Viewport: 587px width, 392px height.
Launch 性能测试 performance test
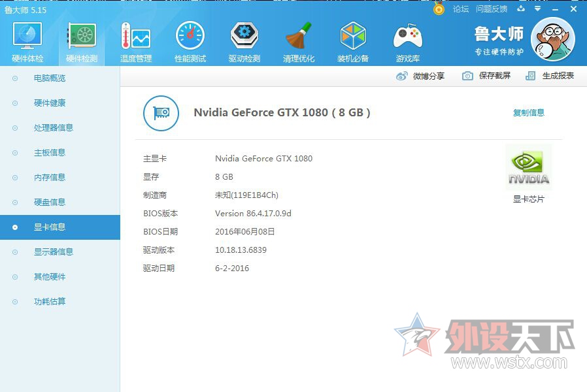tap(190, 42)
